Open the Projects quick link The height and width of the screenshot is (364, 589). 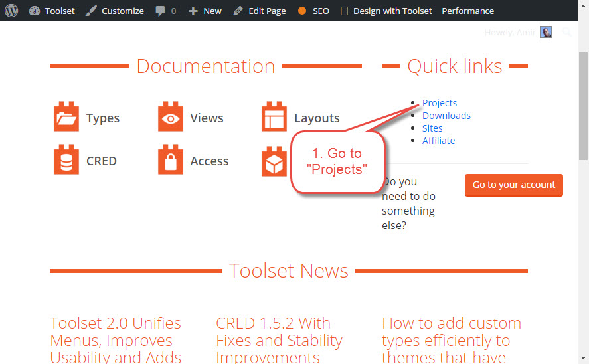(440, 103)
